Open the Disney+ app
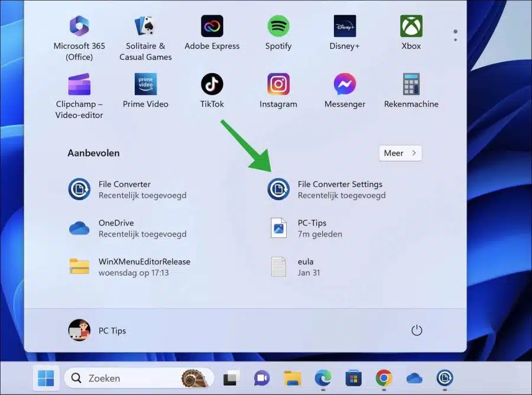 (345, 32)
